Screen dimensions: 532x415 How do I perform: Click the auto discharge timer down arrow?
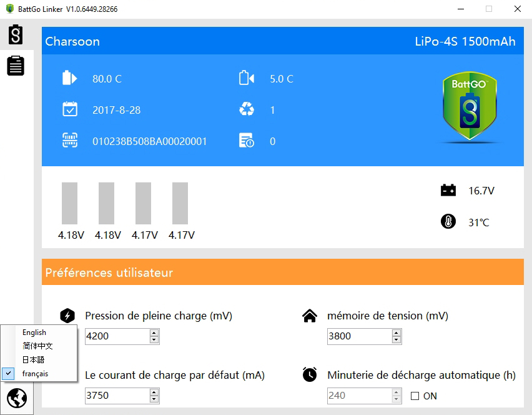397,399
